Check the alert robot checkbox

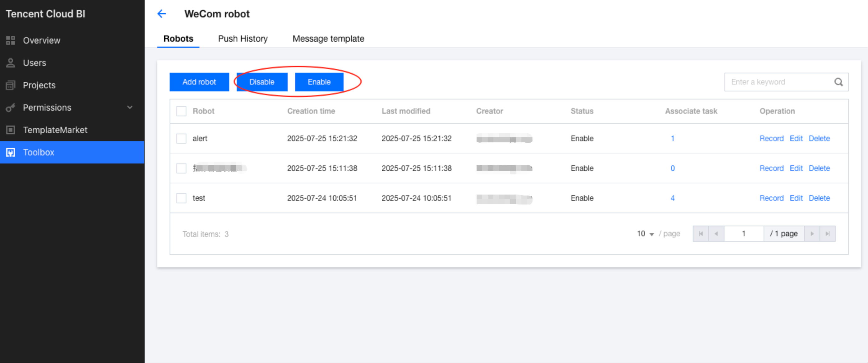(181, 139)
